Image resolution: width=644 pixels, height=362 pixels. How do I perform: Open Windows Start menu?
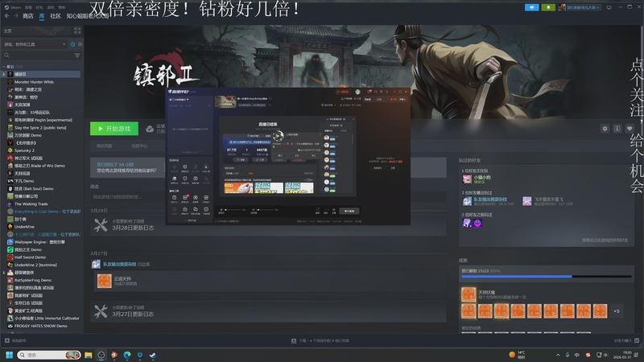[x=9, y=355]
